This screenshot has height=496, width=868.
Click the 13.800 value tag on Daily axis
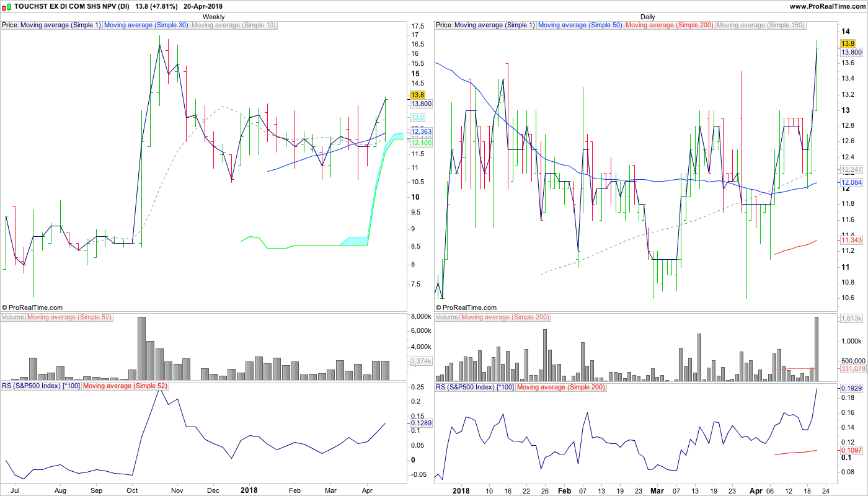click(851, 53)
